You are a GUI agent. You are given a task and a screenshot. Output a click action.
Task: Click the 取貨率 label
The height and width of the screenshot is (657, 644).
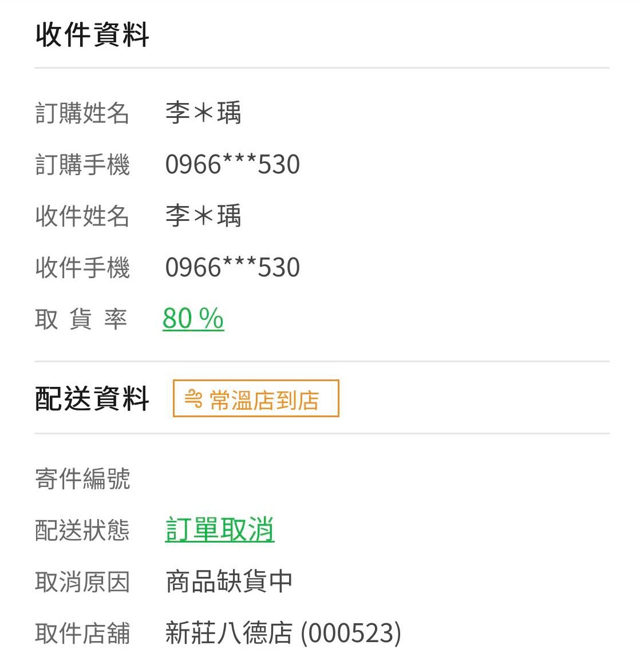[x=81, y=319]
